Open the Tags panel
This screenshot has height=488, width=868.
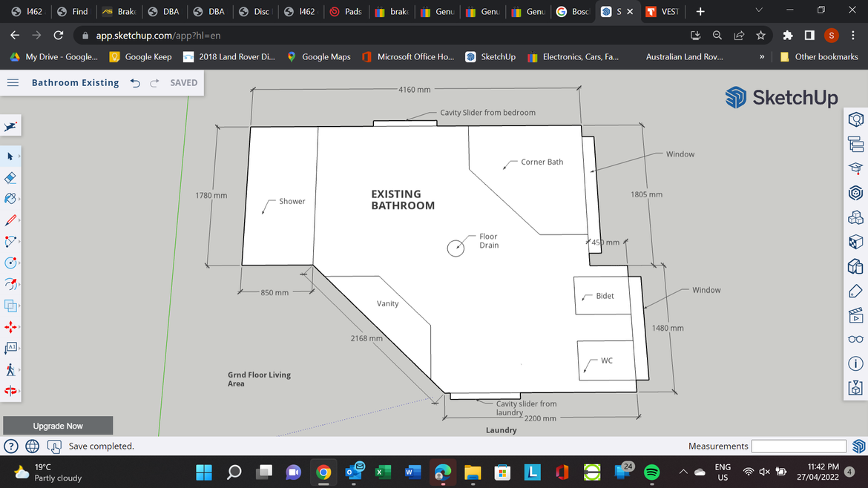coord(855,291)
